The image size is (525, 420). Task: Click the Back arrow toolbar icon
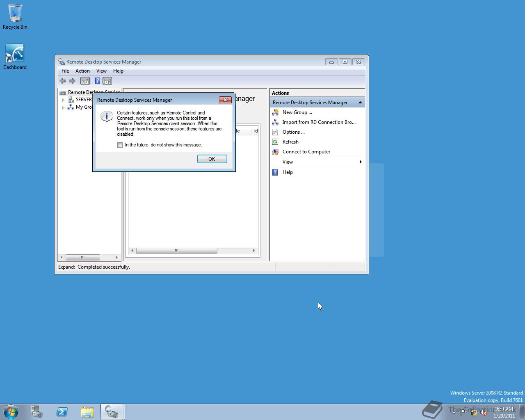pos(63,81)
